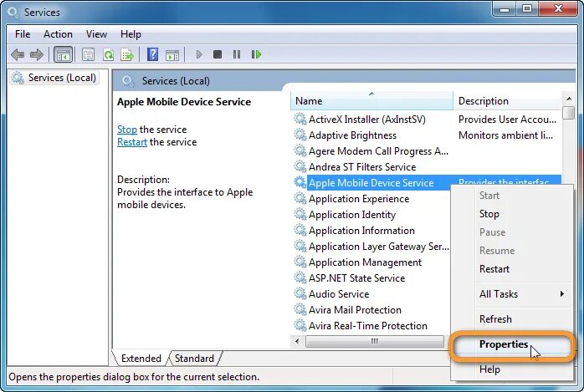Click gear icon beside ASP.NET State Service
Viewport: 584px width, 392px height.
[x=300, y=277]
